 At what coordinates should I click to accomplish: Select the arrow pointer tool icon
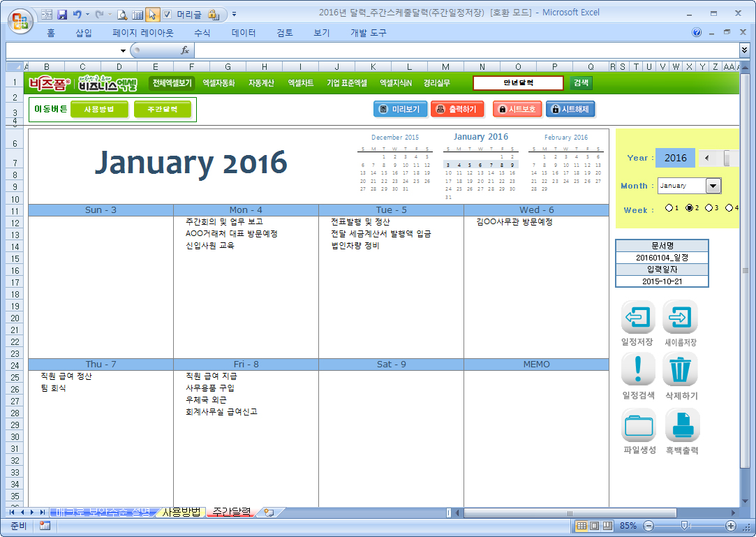[152, 15]
